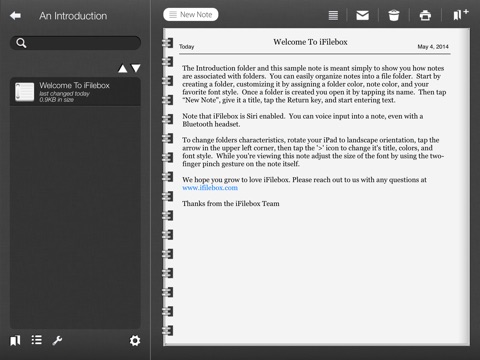Viewport: 480px width, 360px height.
Task: Click the An Introduction folder title
Action: (x=73, y=16)
